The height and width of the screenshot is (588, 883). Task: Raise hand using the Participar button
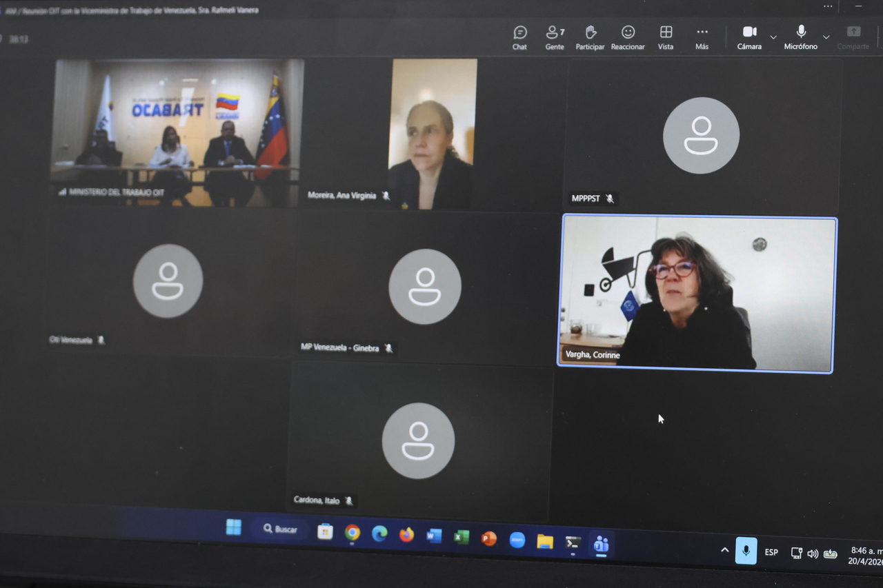coord(590,37)
